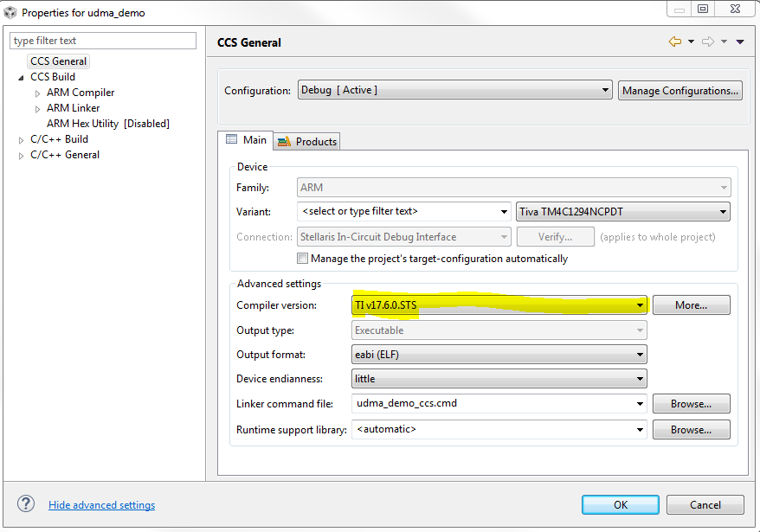Expand the CCS Build tree node

(x=22, y=77)
